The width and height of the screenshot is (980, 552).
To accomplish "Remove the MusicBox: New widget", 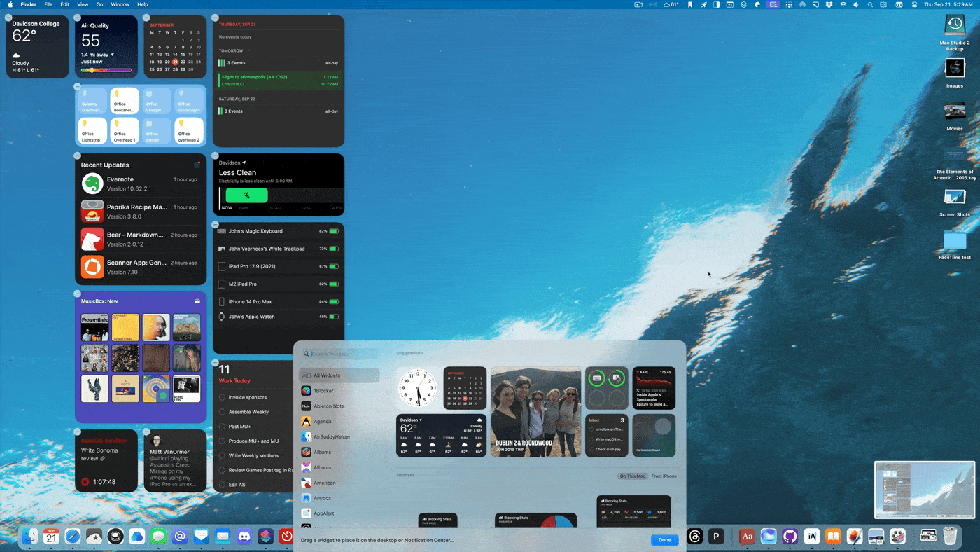I will point(77,293).
